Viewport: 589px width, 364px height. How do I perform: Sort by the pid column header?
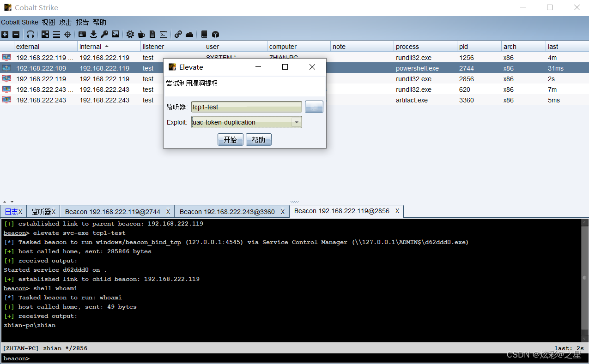coord(480,47)
